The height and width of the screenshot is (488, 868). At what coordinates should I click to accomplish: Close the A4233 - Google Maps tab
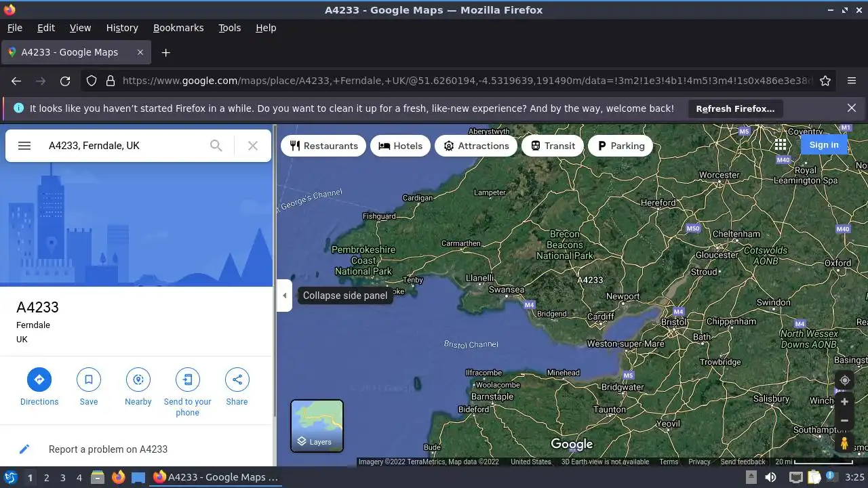click(140, 52)
